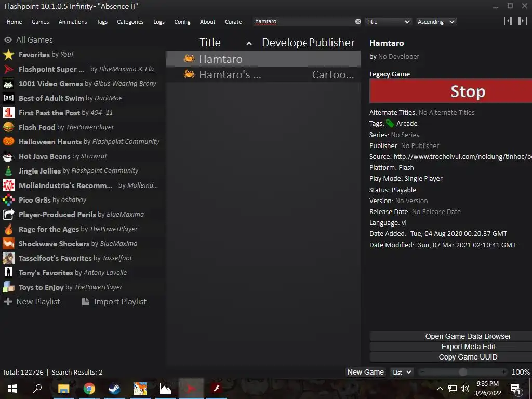Show hidden system tray icons
Image resolution: width=532 pixels, height=399 pixels.
point(440,389)
